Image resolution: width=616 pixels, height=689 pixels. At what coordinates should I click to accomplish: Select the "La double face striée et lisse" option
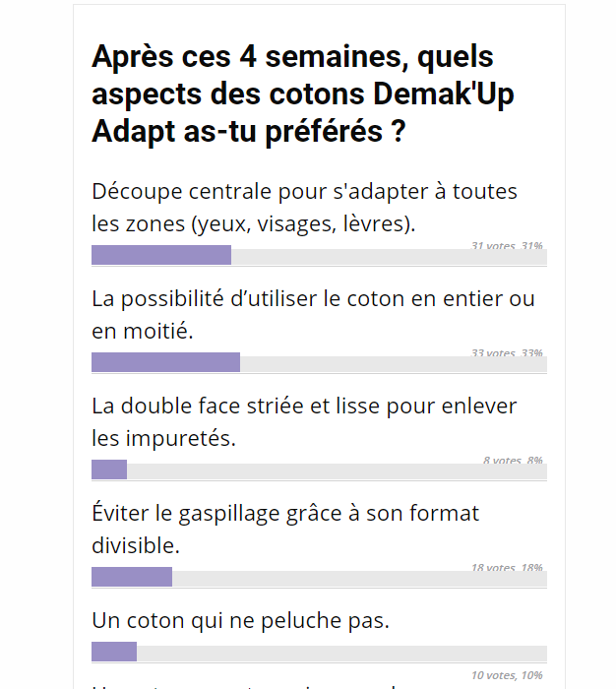(304, 421)
